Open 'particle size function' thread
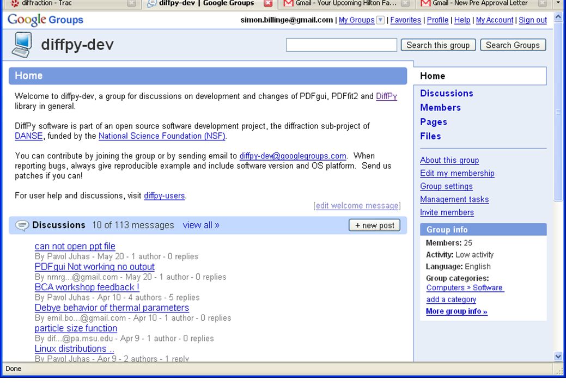This screenshot has height=392, width=566. (x=76, y=328)
